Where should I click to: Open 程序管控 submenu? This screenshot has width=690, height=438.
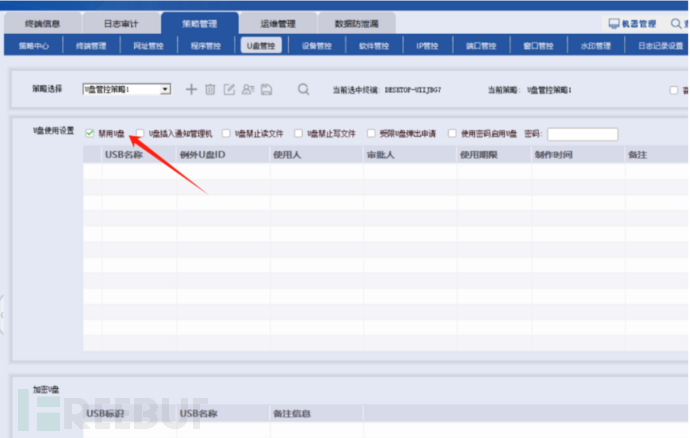(206, 46)
